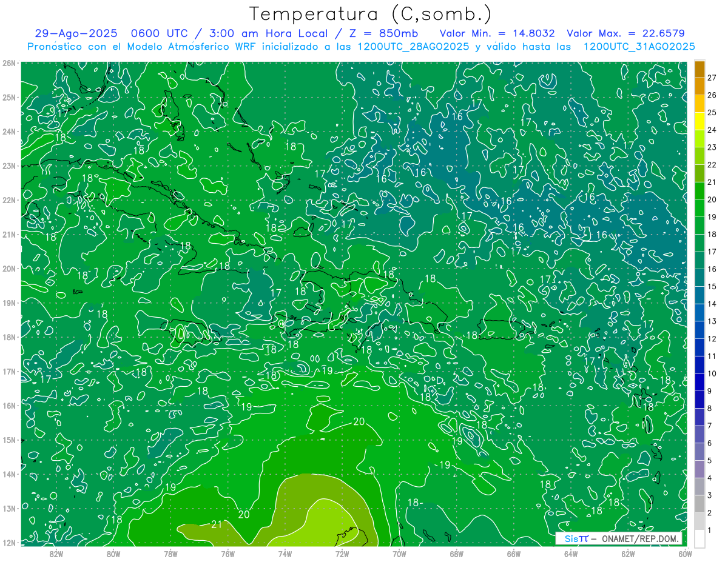Click the "17N" latitude axis label
728x562 pixels.
click(8, 372)
